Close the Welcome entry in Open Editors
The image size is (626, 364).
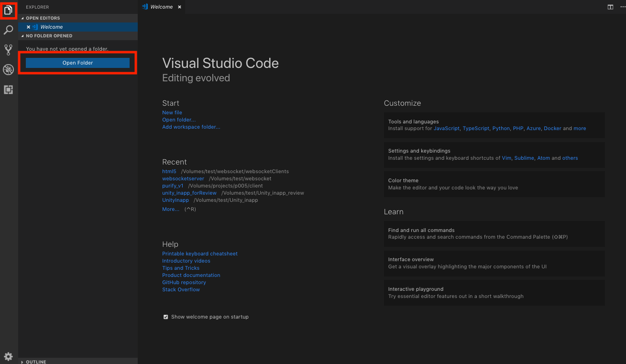(29, 27)
